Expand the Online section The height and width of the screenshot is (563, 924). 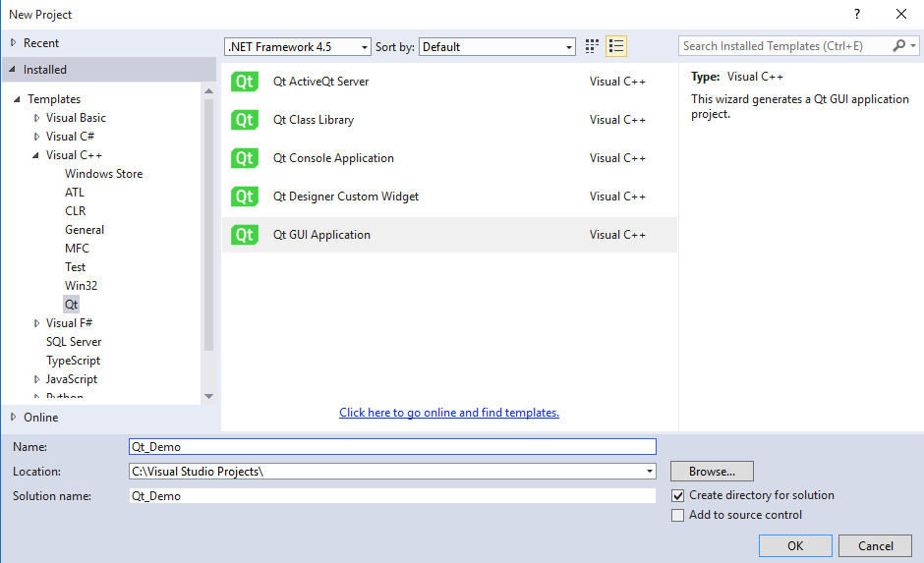pos(13,417)
